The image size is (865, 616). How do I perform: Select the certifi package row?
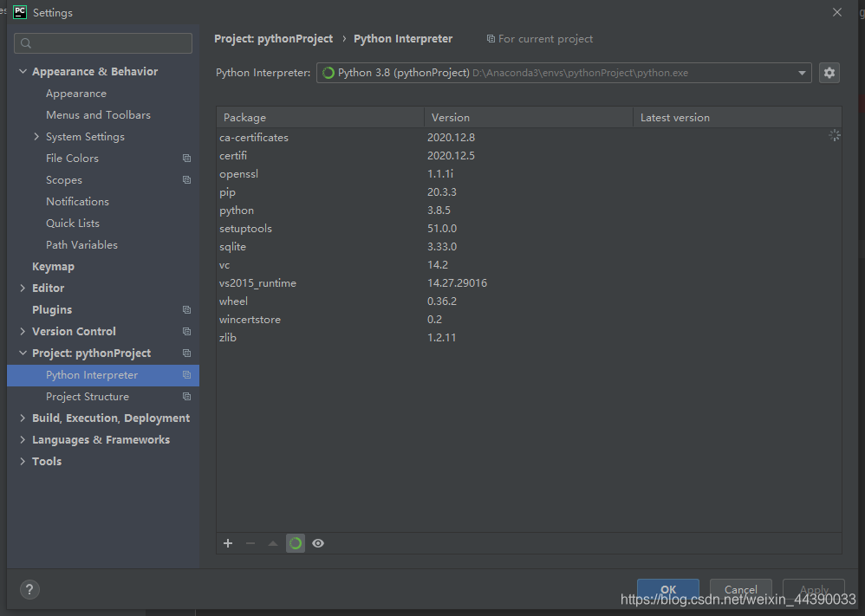click(529, 156)
